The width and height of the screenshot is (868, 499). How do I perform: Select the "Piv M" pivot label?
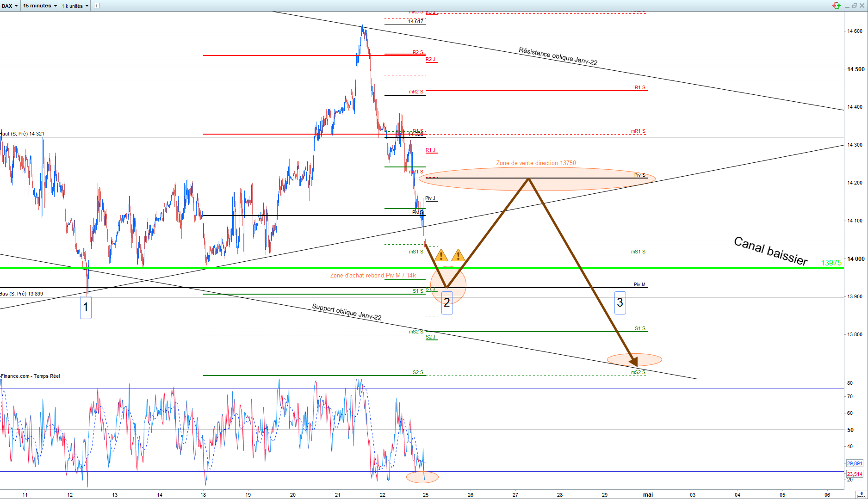pos(639,284)
